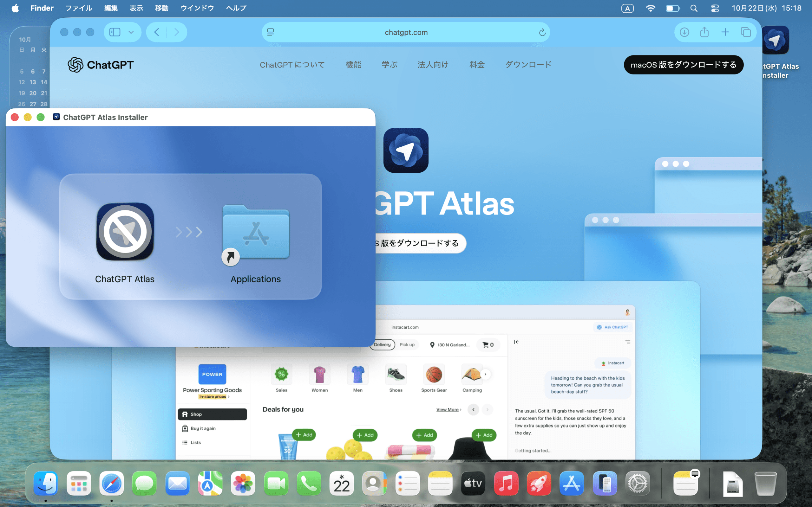Image resolution: width=812 pixels, height=507 pixels.
Task: Click the ChatGPT Atlas app icon in installer
Action: pyautogui.click(x=125, y=232)
